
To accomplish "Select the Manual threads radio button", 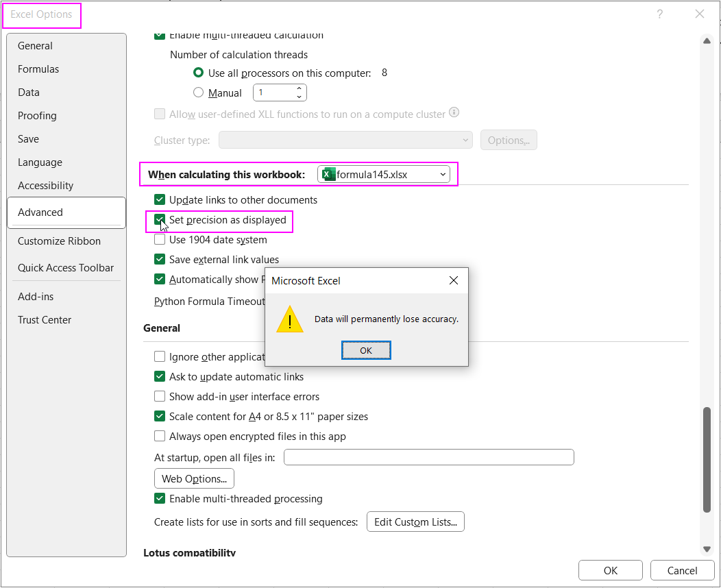I will [x=199, y=93].
